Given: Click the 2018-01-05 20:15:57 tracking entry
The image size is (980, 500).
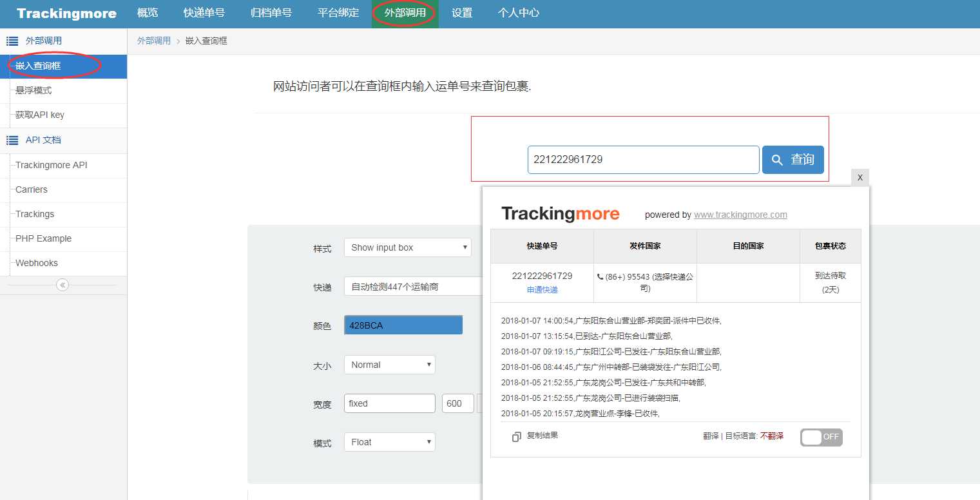Looking at the screenshot, I should click(581, 414).
